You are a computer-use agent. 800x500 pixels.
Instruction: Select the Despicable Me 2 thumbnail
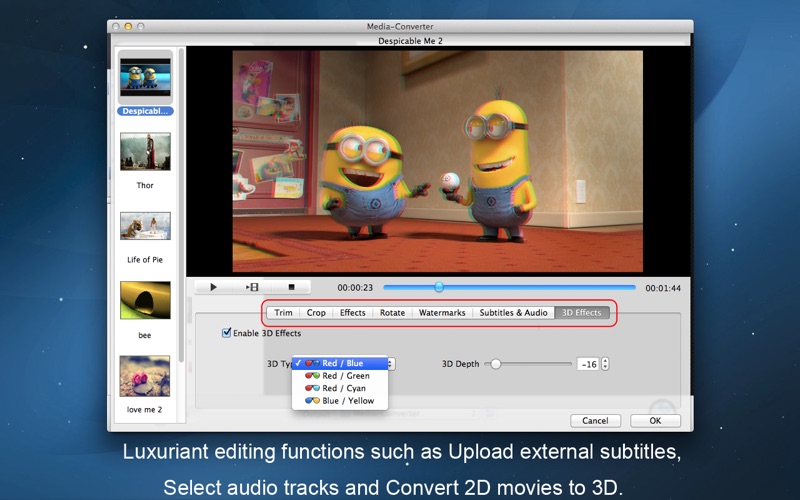[145, 77]
